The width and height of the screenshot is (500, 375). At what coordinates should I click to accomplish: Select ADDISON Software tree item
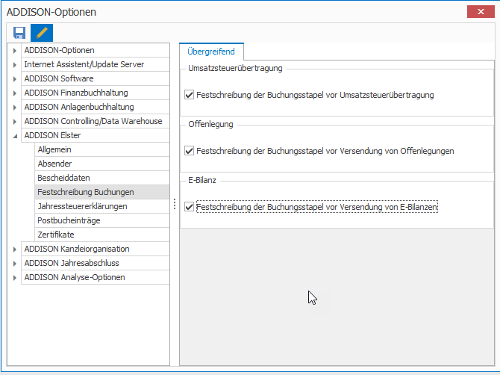point(95,79)
